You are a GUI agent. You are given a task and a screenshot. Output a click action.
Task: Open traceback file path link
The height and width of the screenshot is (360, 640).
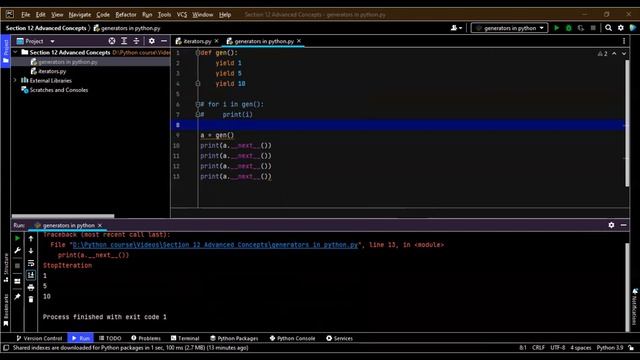coord(215,244)
